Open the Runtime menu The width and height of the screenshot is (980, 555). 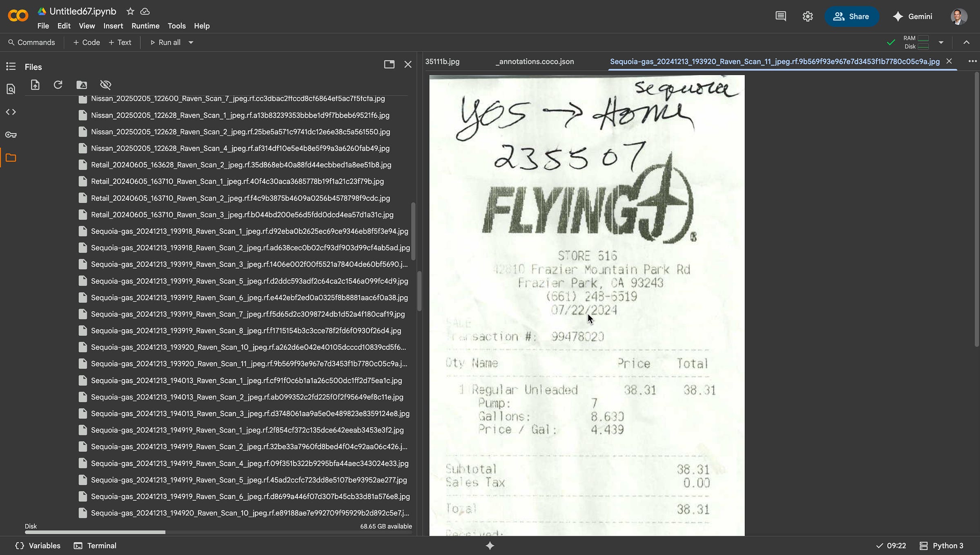[145, 26]
